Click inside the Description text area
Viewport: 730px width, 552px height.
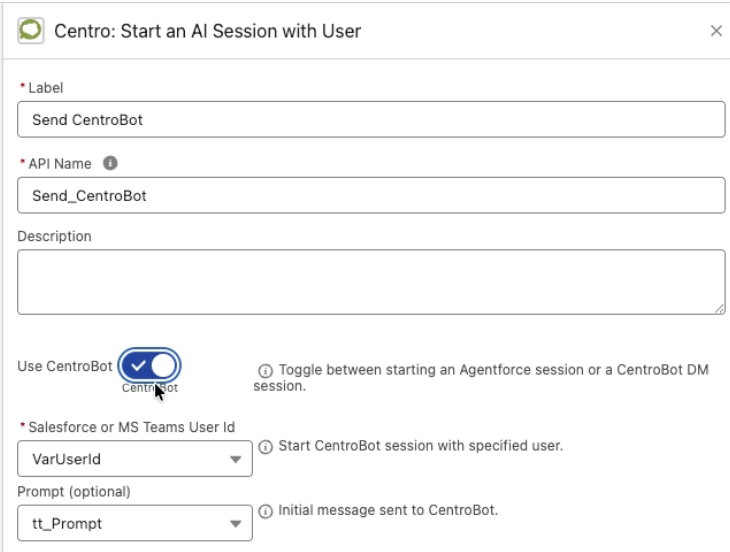[x=371, y=282]
